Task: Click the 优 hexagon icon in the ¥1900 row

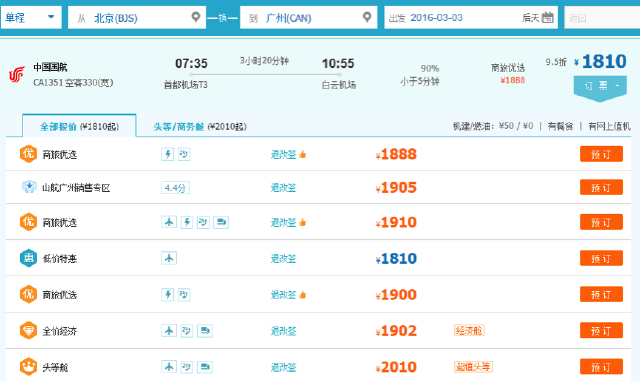Action: pos(29,294)
